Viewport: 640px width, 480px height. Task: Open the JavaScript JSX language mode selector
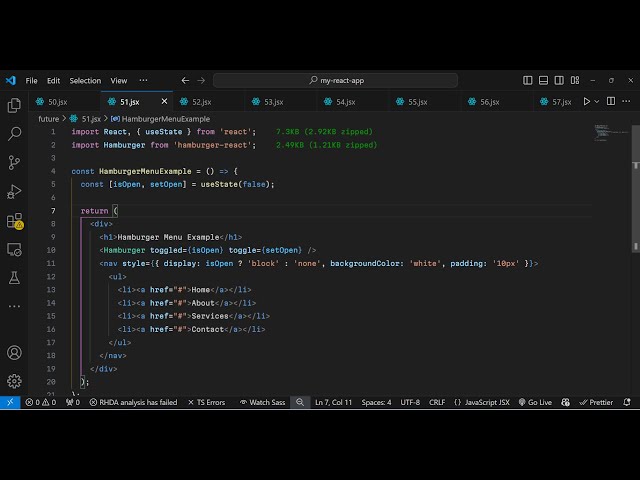[481, 402]
